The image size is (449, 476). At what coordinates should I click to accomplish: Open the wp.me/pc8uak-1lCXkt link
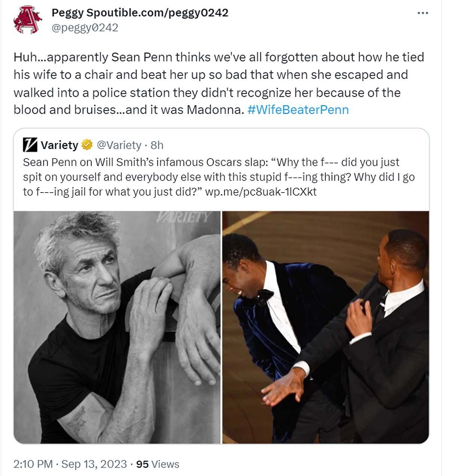[x=261, y=192]
